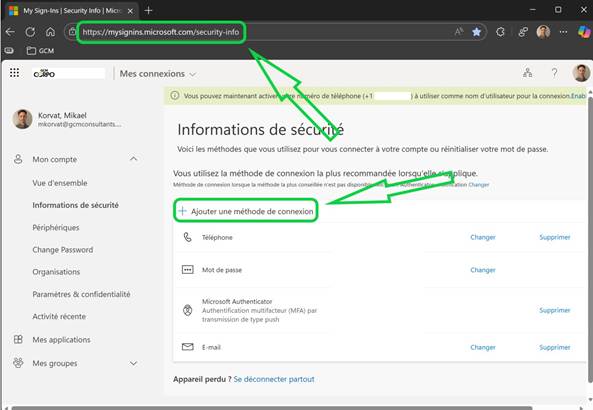Open browser extensions puzzle icon
This screenshot has height=410, width=593.
500,32
